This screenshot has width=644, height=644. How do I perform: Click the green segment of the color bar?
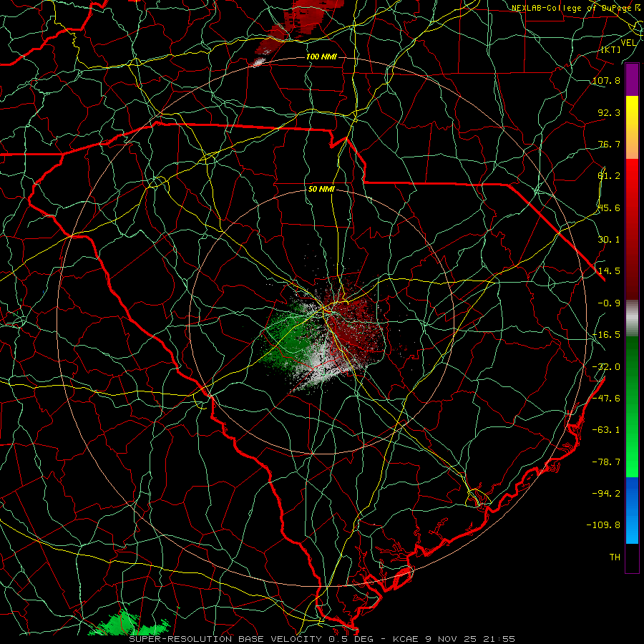(632, 406)
